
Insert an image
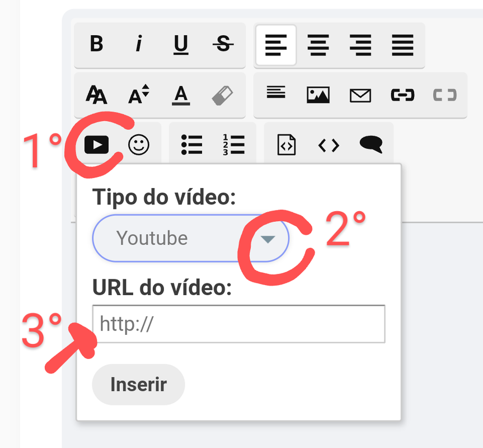(318, 95)
